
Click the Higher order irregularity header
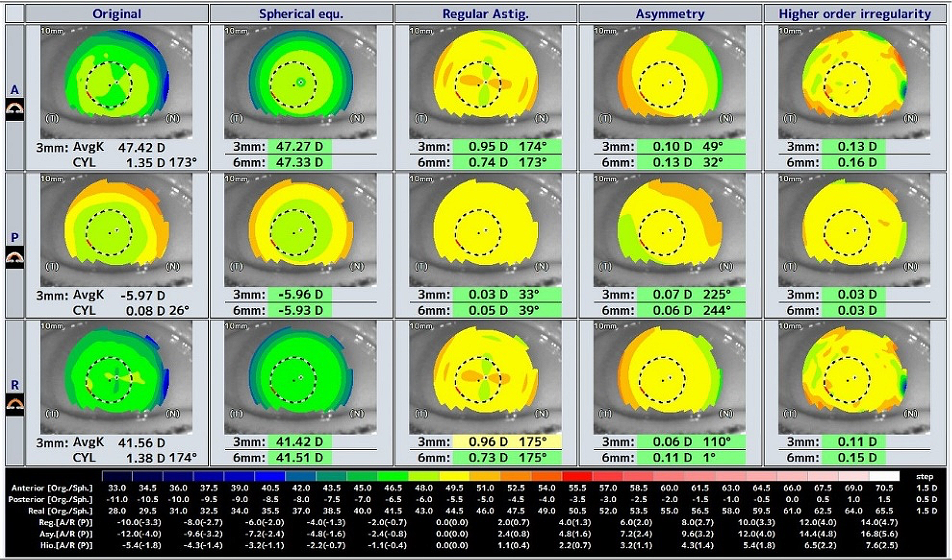[854, 14]
